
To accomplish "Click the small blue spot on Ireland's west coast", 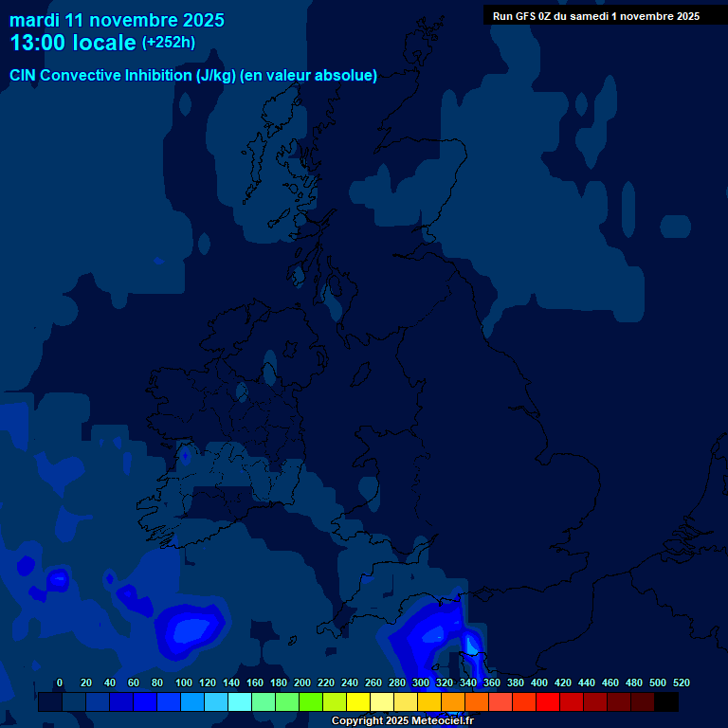I will 185,456.
